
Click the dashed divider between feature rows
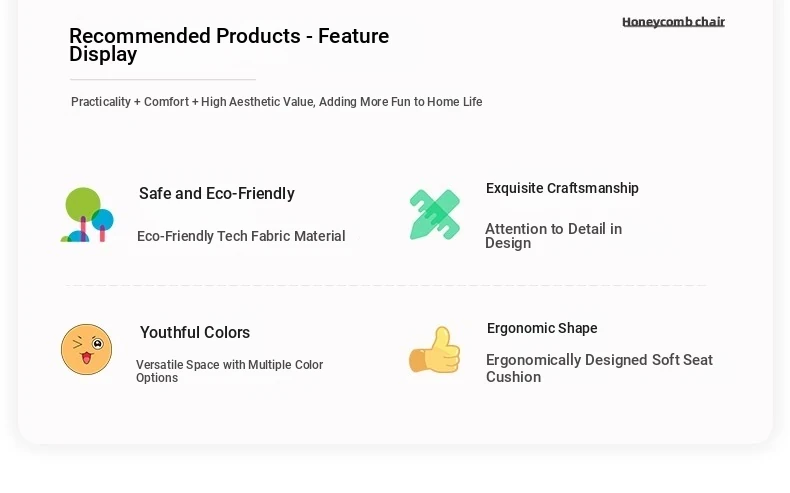(386, 285)
